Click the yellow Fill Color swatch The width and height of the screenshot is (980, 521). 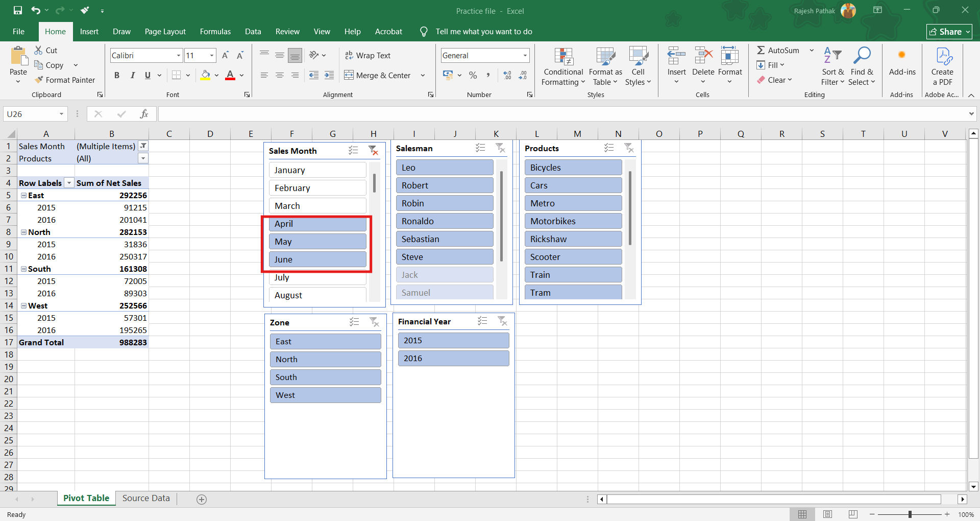coord(205,75)
